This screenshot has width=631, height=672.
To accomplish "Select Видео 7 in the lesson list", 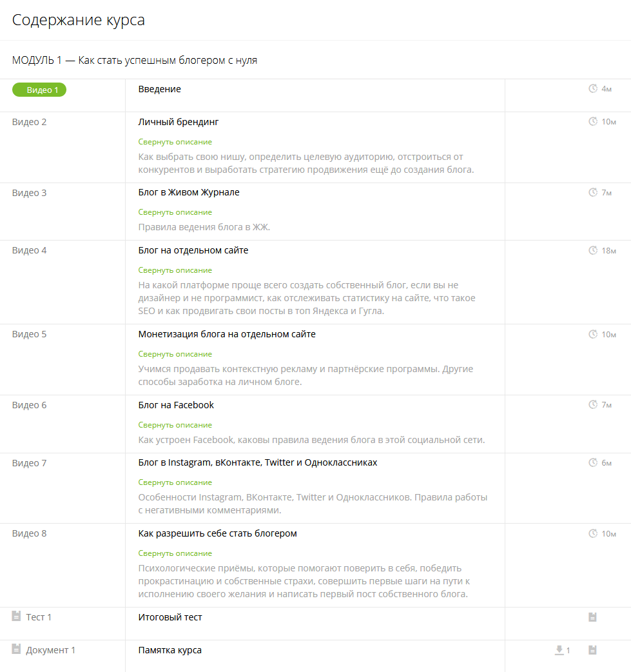I will [x=30, y=463].
